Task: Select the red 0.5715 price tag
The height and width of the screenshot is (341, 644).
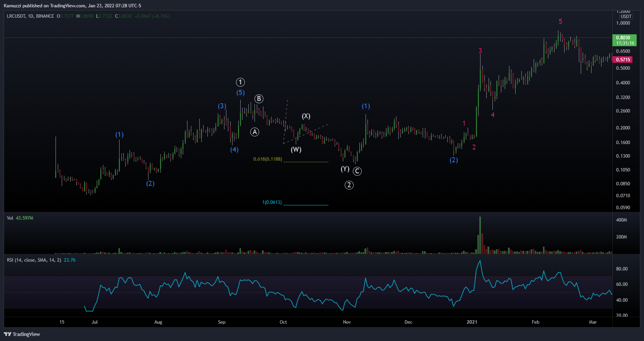Action: pyautogui.click(x=623, y=60)
